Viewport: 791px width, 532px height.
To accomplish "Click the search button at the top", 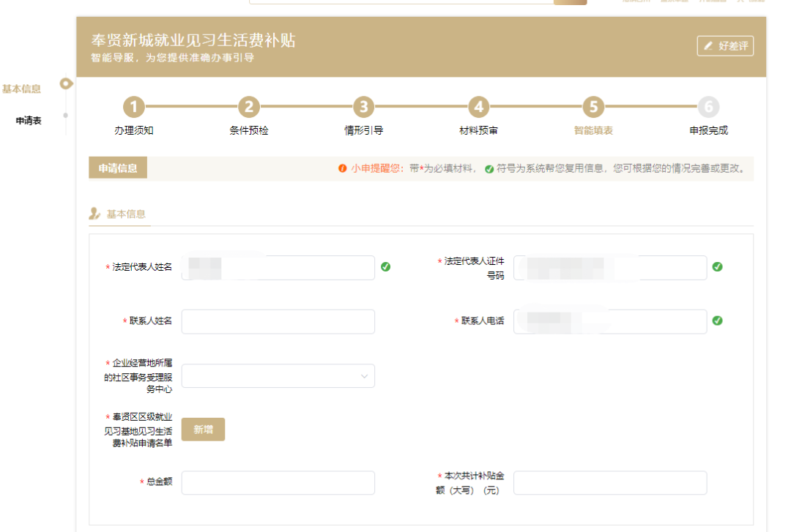I will [x=570, y=3].
